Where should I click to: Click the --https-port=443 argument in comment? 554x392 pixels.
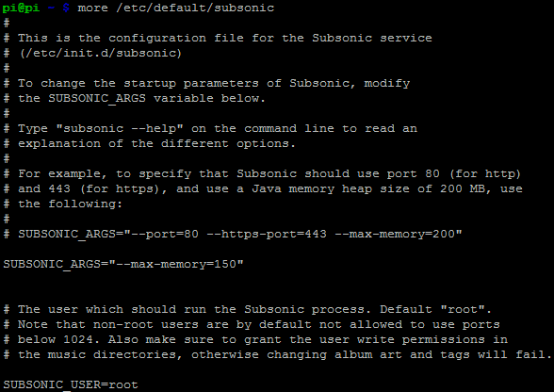pos(267,234)
